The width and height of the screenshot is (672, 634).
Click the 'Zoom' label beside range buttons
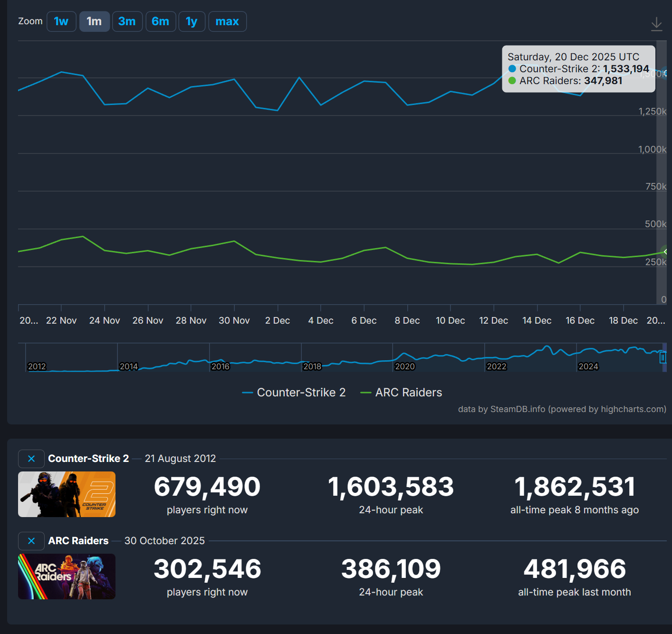(30, 21)
